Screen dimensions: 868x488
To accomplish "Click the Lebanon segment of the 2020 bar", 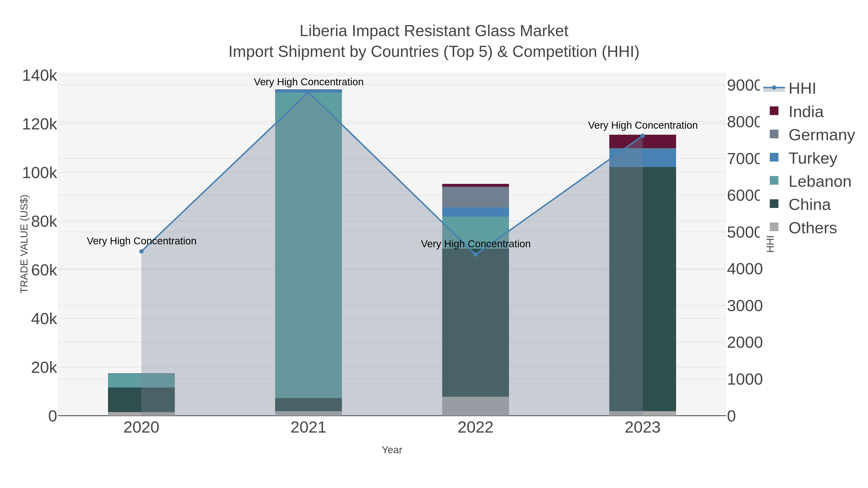I will coord(142,381).
